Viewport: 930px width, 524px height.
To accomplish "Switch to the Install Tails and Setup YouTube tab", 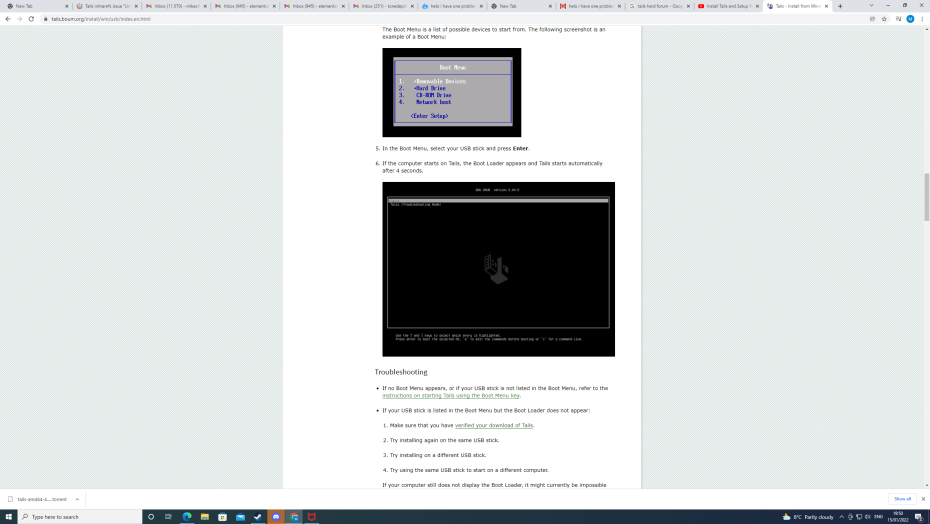I will 728,6.
